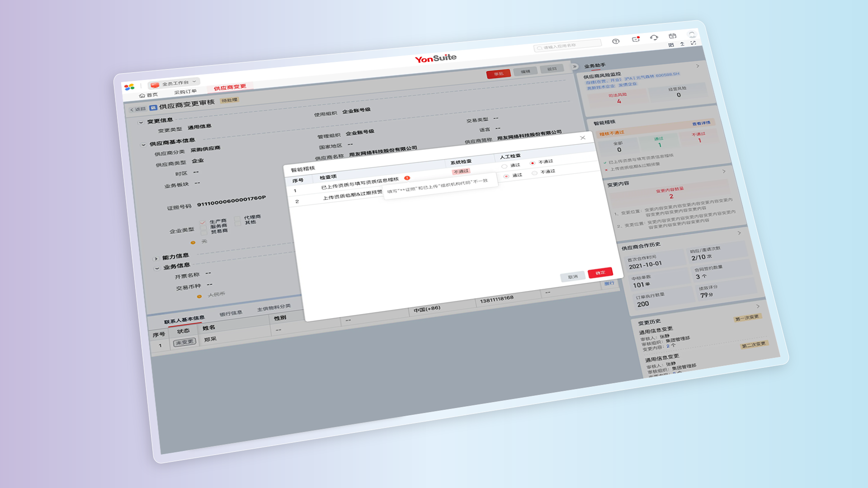Viewport: 868px width, 488px height.
Task: Click the red 确定 confirm button
Action: pyautogui.click(x=600, y=272)
